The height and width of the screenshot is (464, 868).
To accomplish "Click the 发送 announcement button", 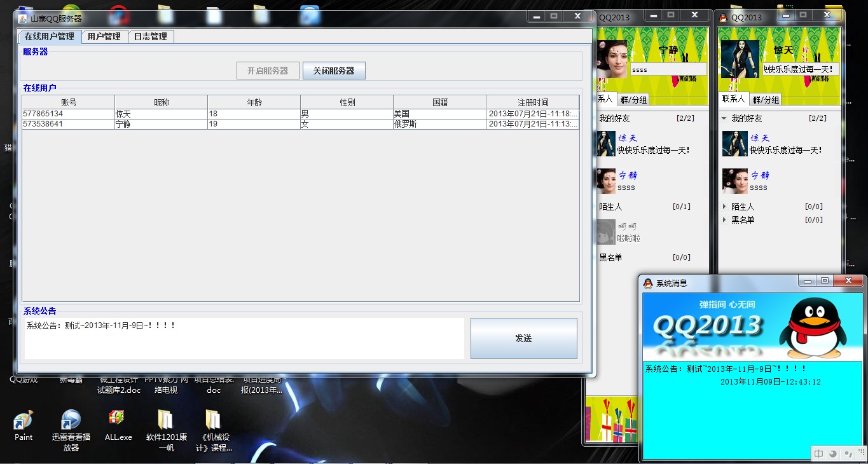I will click(523, 338).
